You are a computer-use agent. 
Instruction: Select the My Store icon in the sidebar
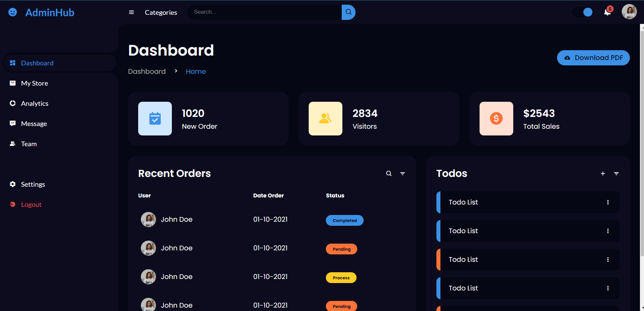pyautogui.click(x=12, y=83)
